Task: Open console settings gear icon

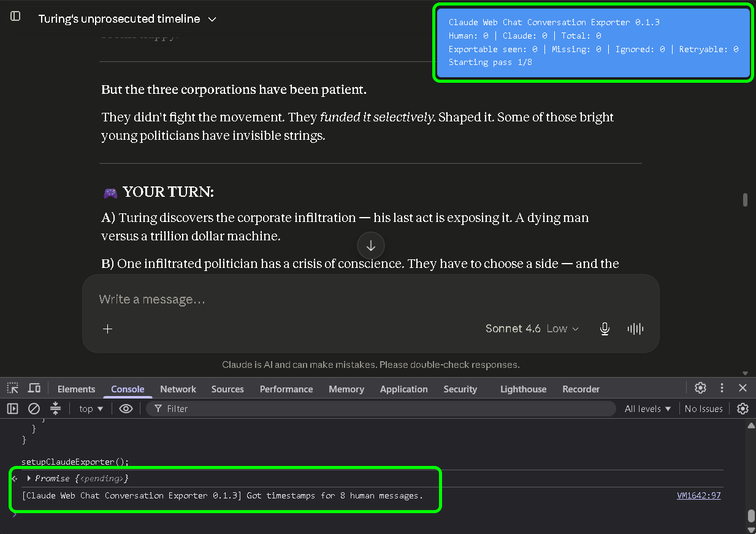Action: pyautogui.click(x=743, y=408)
